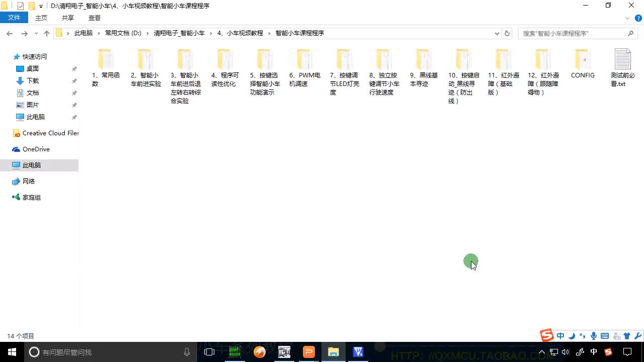Open File Explorer taskbar icon
This screenshot has width=644, height=362.
[334, 352]
